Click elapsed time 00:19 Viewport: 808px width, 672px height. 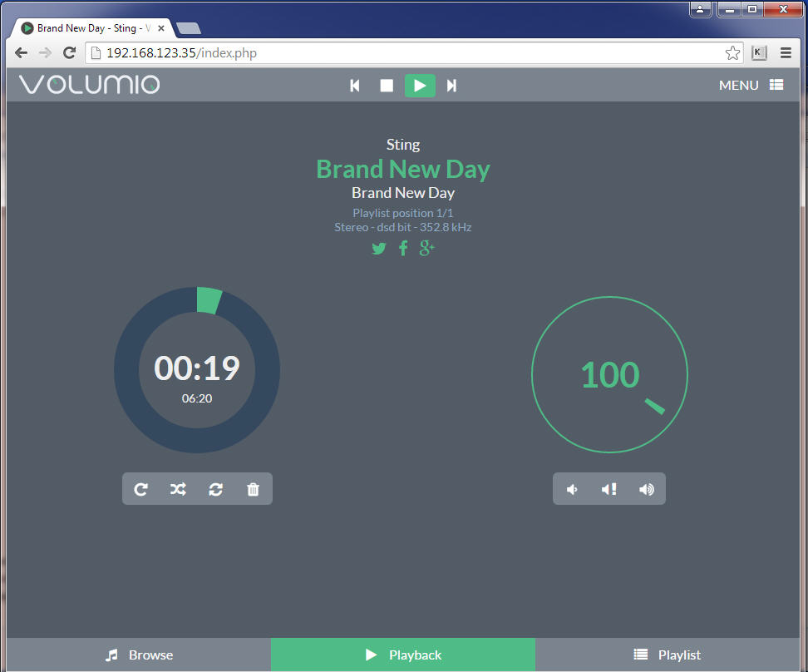197,368
